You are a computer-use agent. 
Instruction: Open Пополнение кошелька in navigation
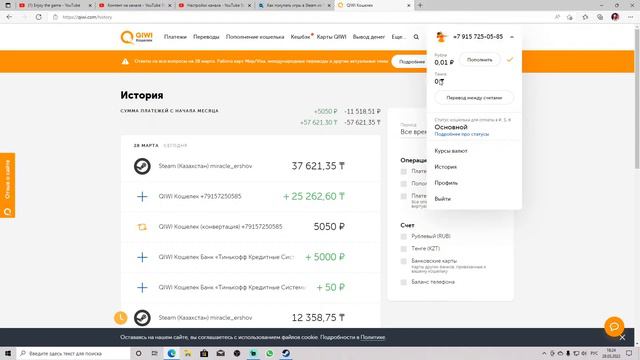pos(255,37)
